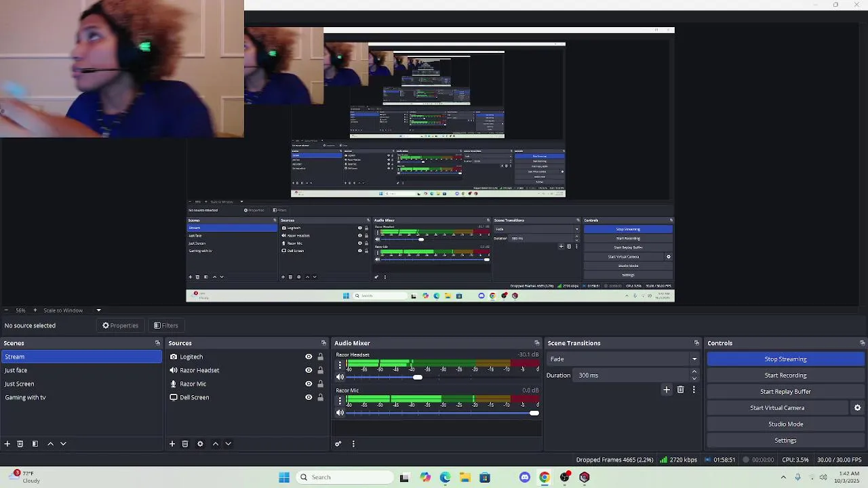Switch to Gaming with tv scene

click(x=81, y=397)
